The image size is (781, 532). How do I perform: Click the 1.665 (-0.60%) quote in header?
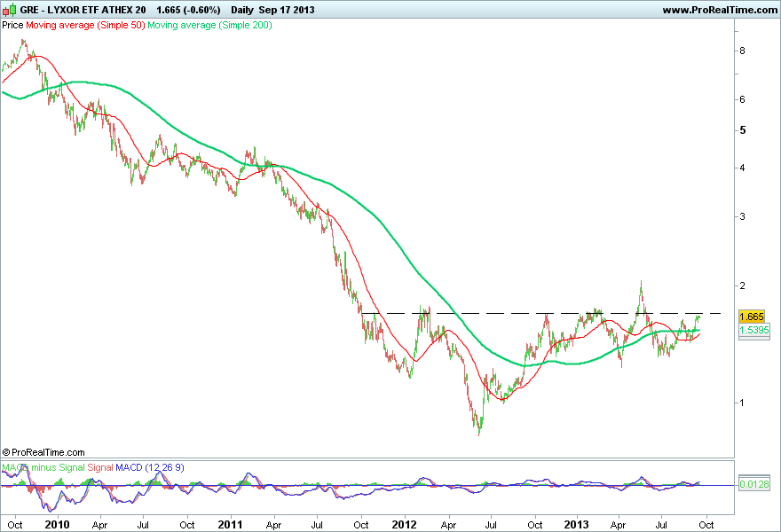(188, 10)
